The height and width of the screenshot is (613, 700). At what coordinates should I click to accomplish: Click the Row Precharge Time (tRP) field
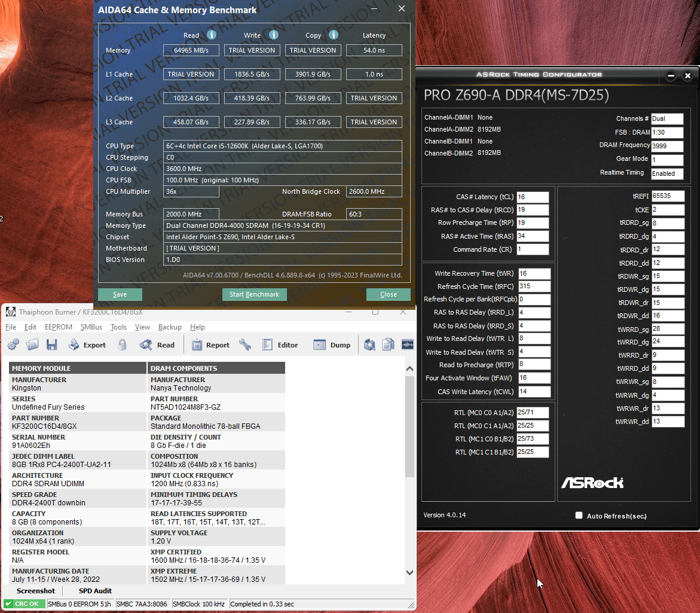pos(533,223)
